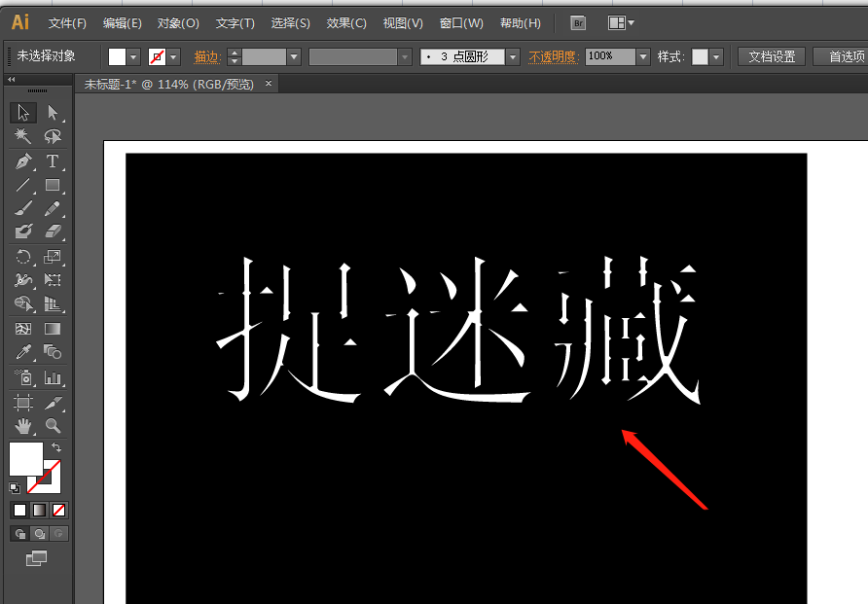Open the 文件(F) menu
Image resolution: width=868 pixels, height=604 pixels.
click(67, 22)
